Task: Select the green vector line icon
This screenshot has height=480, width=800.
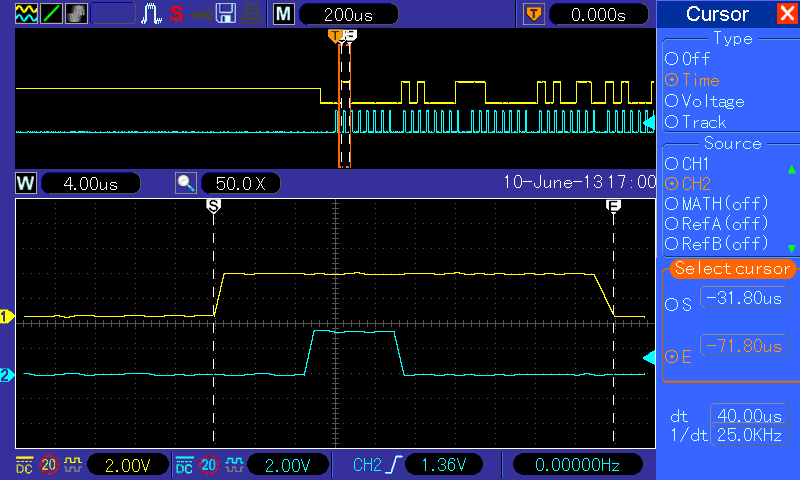Action: click(52, 13)
